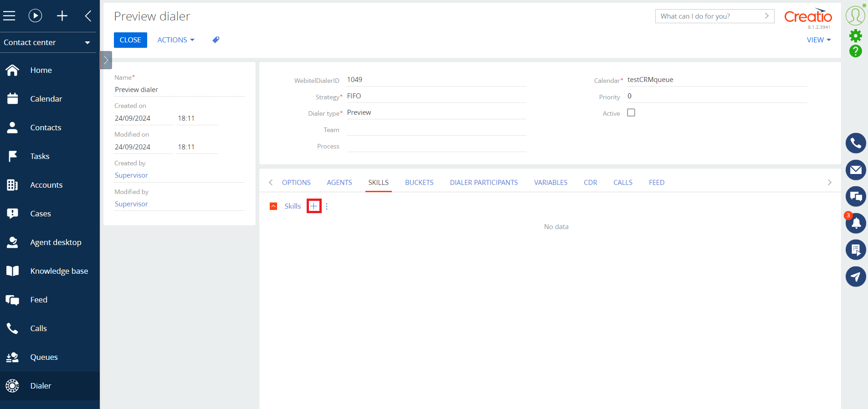Go to the Feed section in the sidebar
The height and width of the screenshot is (409, 868).
[50, 300]
